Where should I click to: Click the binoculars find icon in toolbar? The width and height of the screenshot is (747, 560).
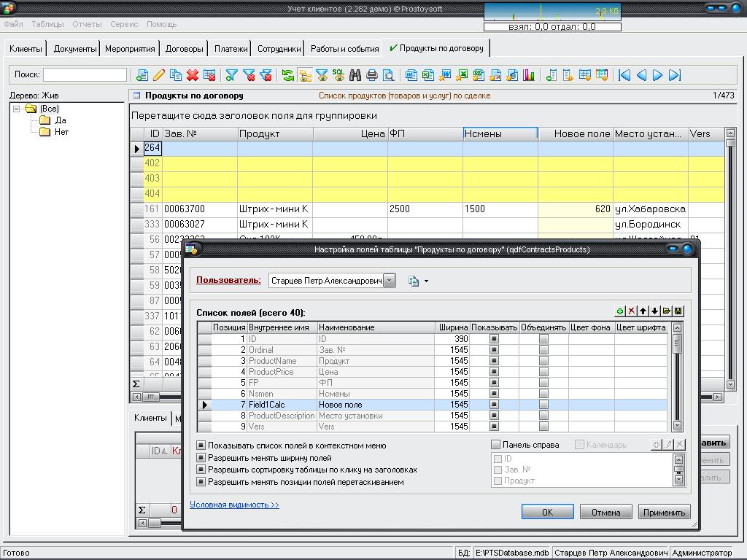355,75
